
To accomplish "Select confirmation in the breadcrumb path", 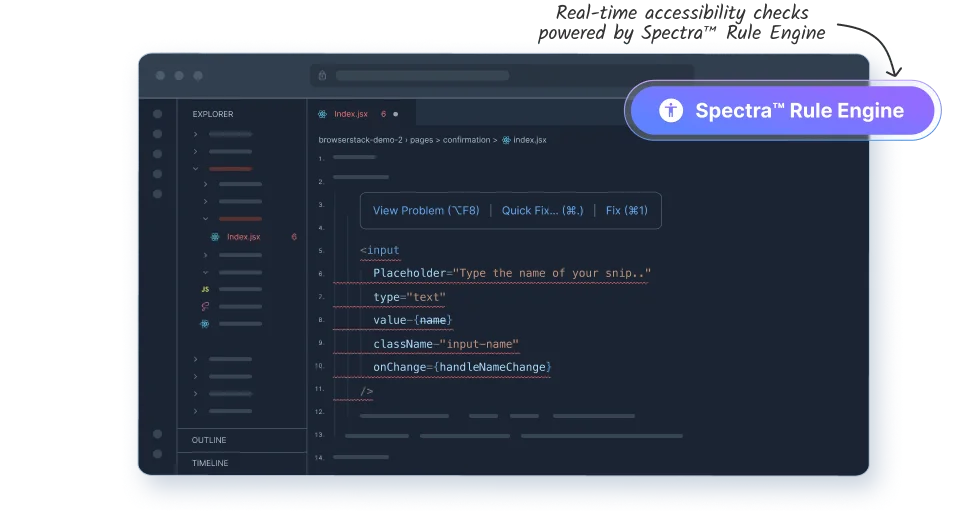I will 466,140.
